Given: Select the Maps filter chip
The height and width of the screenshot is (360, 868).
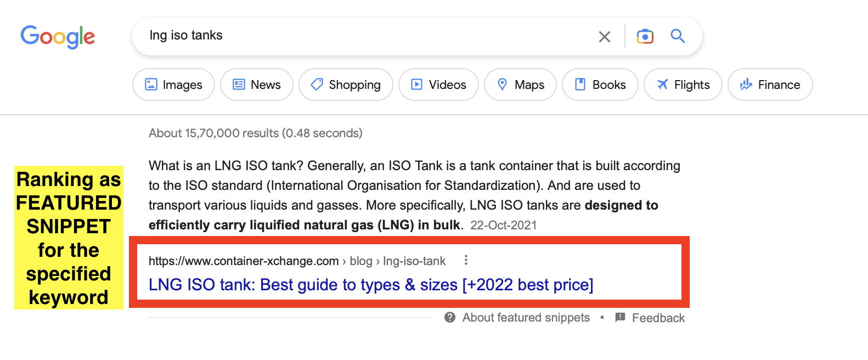Looking at the screenshot, I should point(520,85).
